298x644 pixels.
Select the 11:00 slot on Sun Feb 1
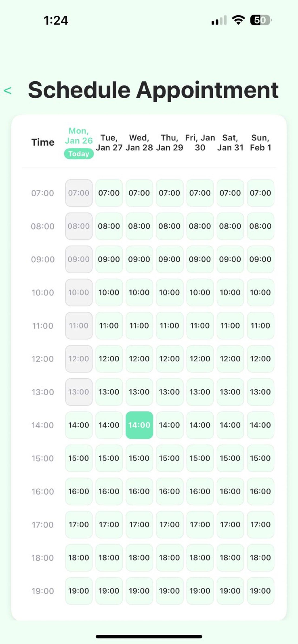[260, 325]
